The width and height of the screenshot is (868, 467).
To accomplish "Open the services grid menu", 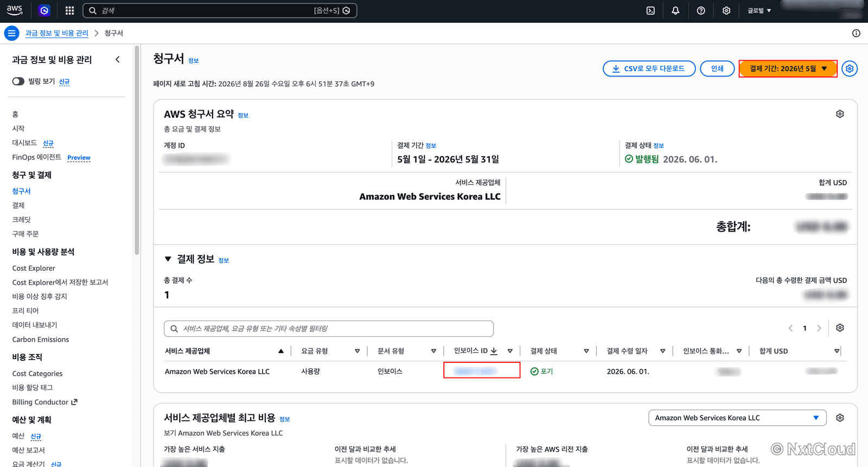I will [69, 10].
